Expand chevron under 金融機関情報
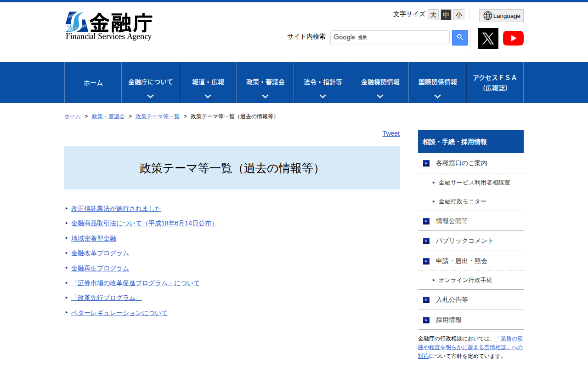588x368 pixels. (x=380, y=97)
